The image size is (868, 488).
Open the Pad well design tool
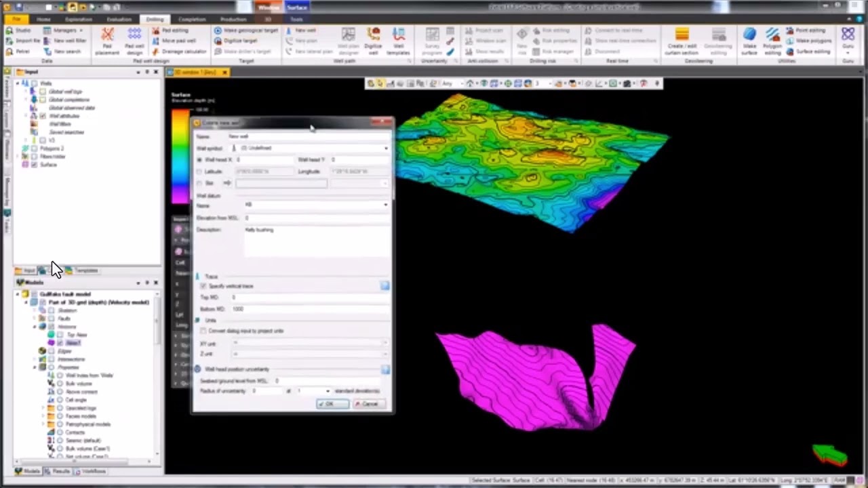(134, 42)
